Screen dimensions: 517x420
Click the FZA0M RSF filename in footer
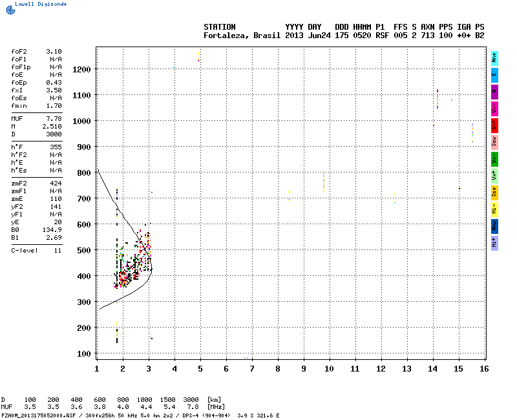pyautogui.click(x=39, y=415)
